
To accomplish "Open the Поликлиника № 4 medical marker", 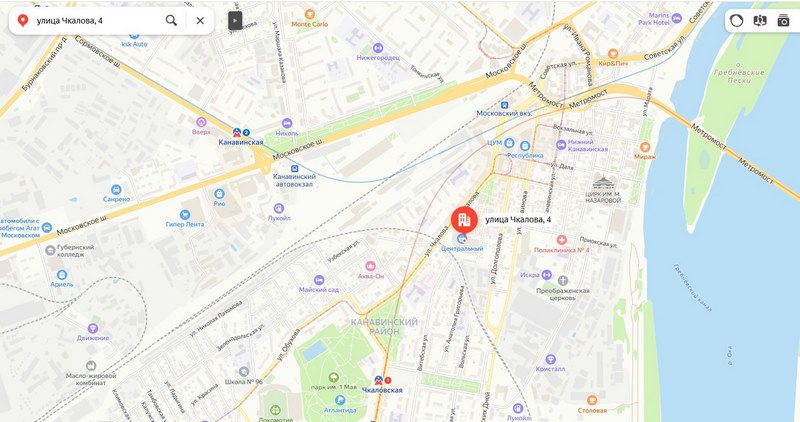I will click(562, 240).
